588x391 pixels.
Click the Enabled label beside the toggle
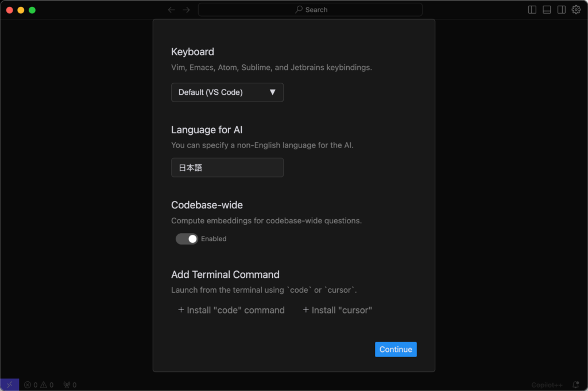point(214,239)
